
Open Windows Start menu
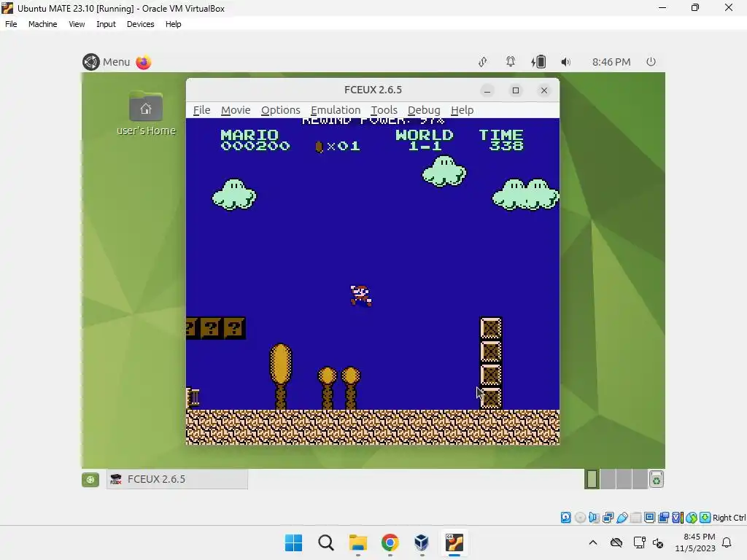[293, 542]
